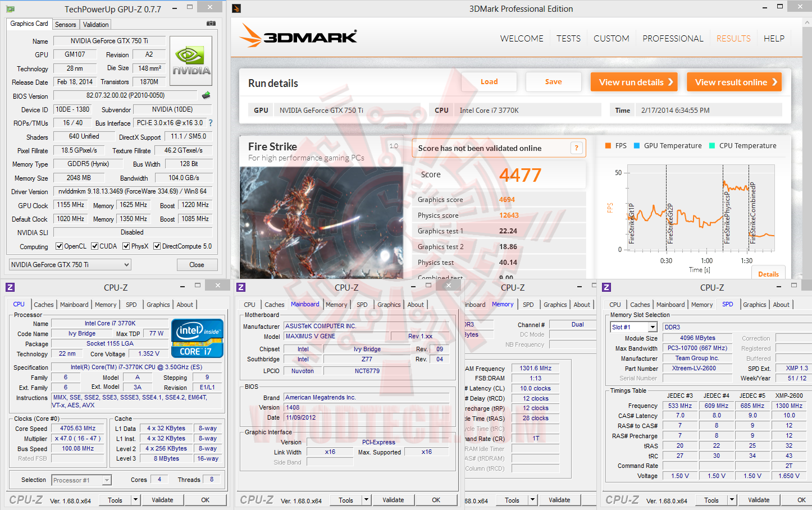Click the GPU Clock value 1155 MHz
The height and width of the screenshot is (510, 812).
coord(71,205)
